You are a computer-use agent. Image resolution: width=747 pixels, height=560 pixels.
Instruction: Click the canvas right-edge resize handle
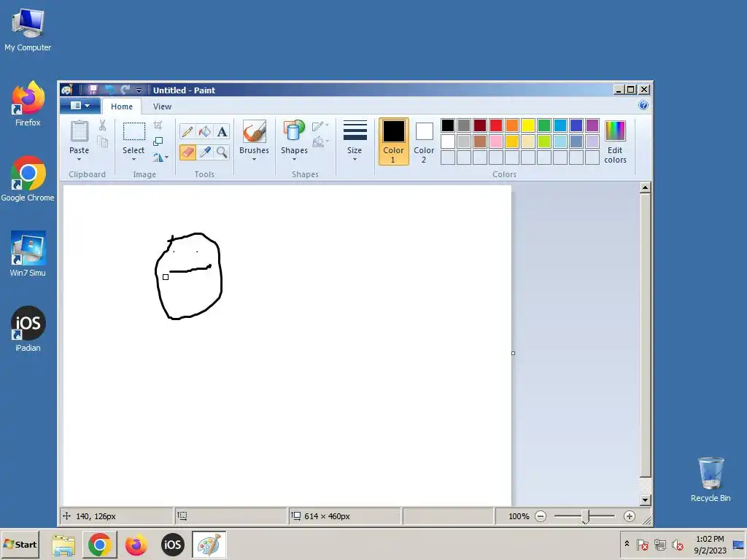[x=513, y=354]
